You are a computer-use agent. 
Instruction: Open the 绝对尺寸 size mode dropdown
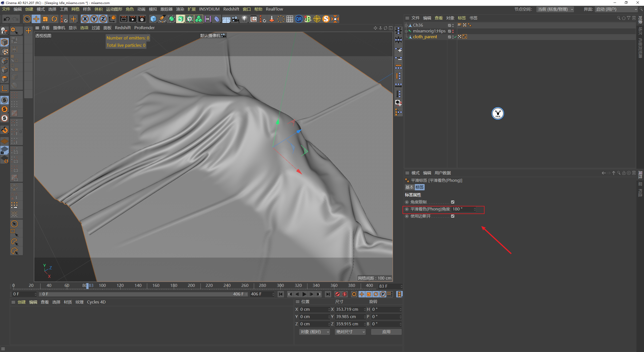350,332
